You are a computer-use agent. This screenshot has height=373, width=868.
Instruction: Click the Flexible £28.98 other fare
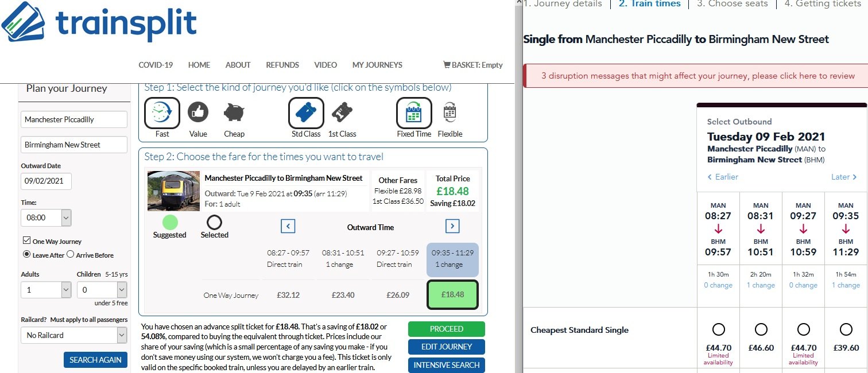pyautogui.click(x=398, y=191)
